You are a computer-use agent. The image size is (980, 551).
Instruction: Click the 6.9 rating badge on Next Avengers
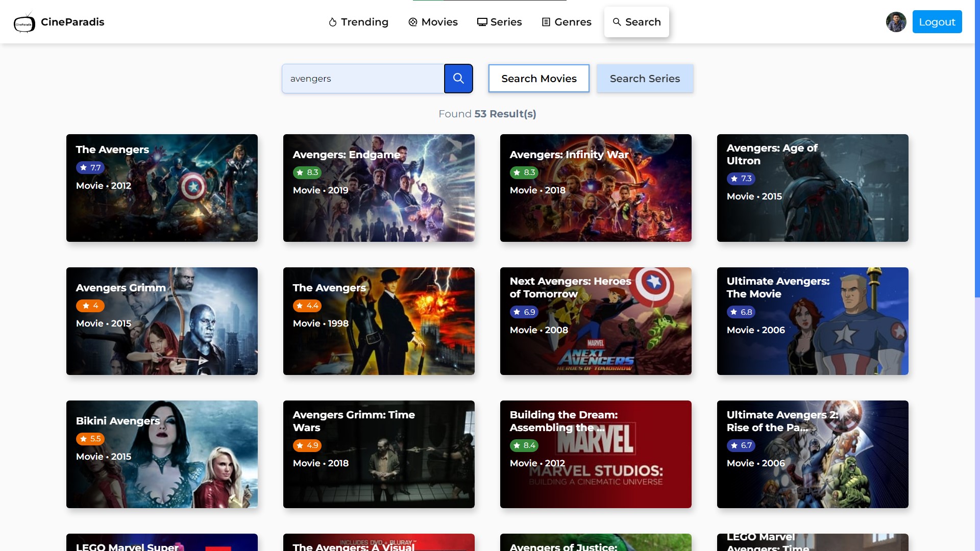pyautogui.click(x=524, y=312)
